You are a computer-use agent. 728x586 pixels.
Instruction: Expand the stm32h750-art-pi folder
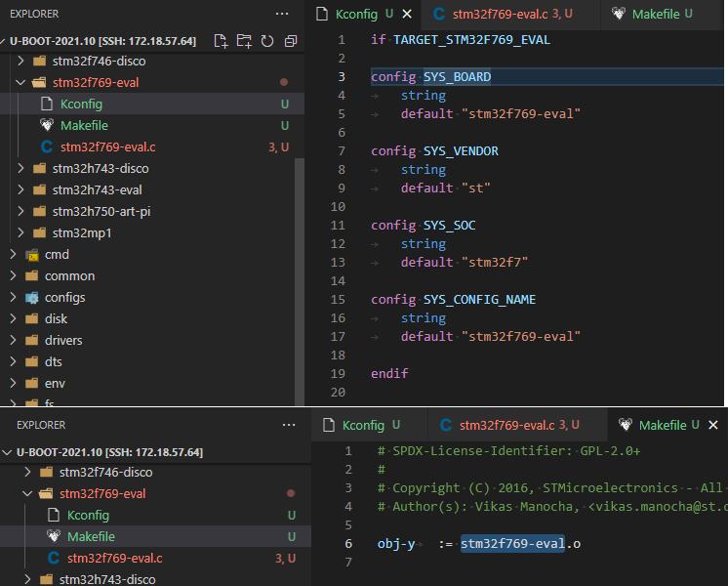[x=20, y=211]
